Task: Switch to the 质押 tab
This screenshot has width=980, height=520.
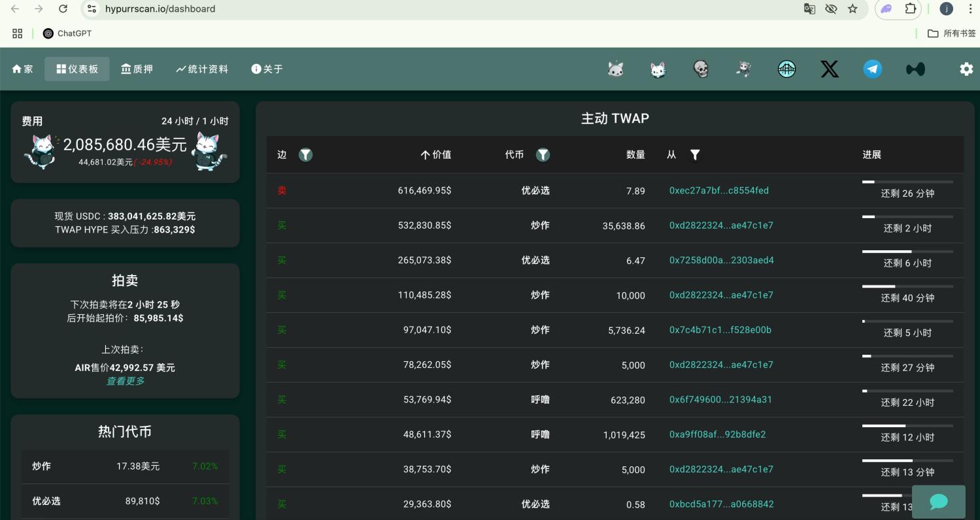Action: coord(137,69)
